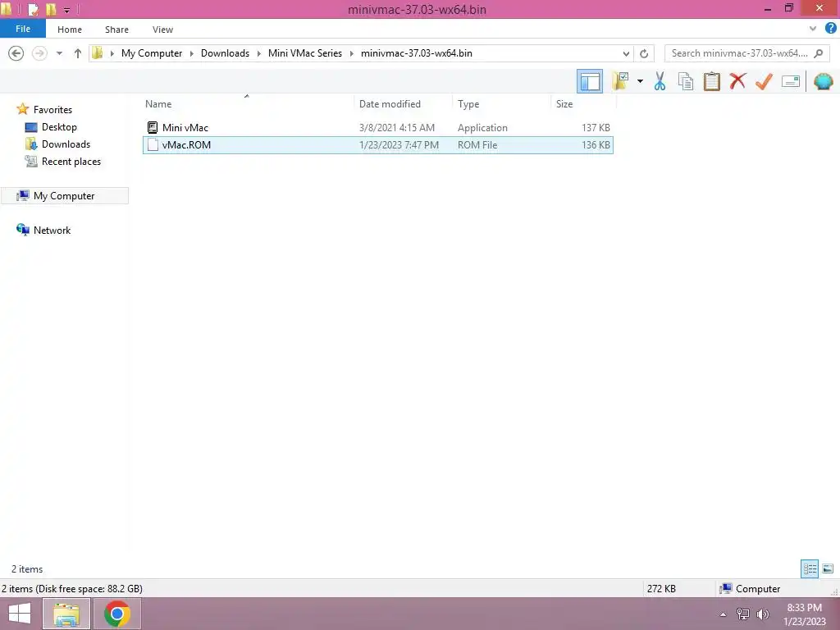Switch to the Share ribbon tab
Image resolution: width=840 pixels, height=630 pixels.
tap(116, 30)
